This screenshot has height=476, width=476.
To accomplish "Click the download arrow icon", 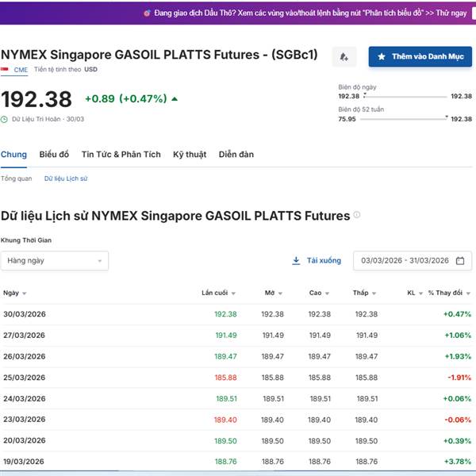I will coord(296,261).
